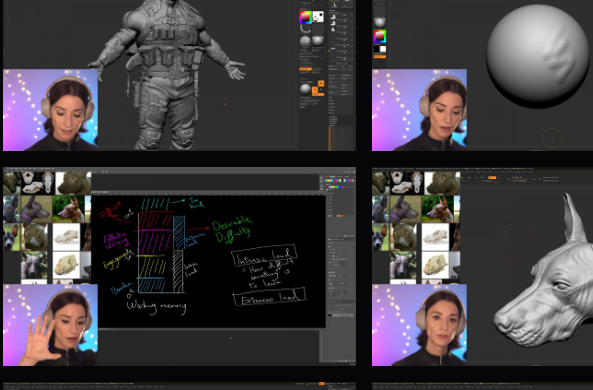Select the white skull reference in dog sculpt frame
Viewport: 593px width, 390px height.
click(x=435, y=237)
